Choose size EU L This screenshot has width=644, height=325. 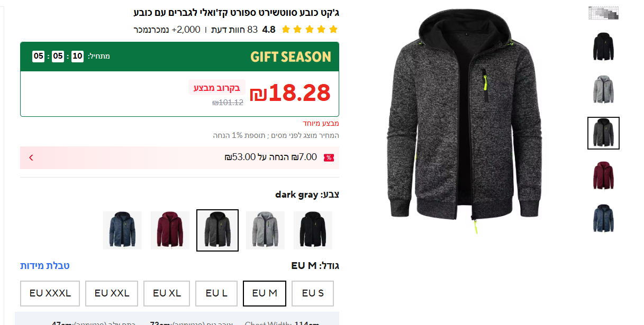point(216,293)
